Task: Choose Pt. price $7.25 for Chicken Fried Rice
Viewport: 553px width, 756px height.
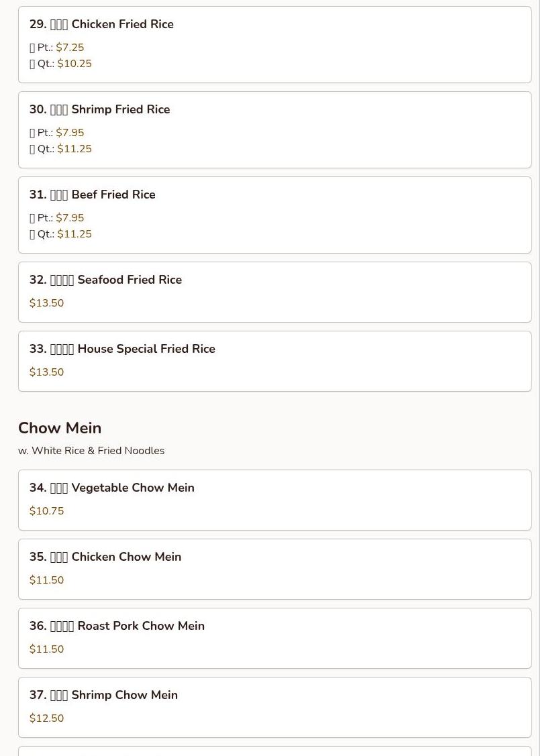Action: pos(56,47)
